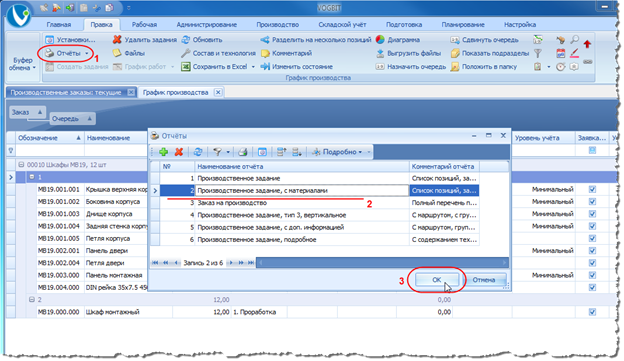Open Quick Access toolbar customize arrow
Image resolution: width=624 pixels, height=361 pixels.
pos(129,8)
